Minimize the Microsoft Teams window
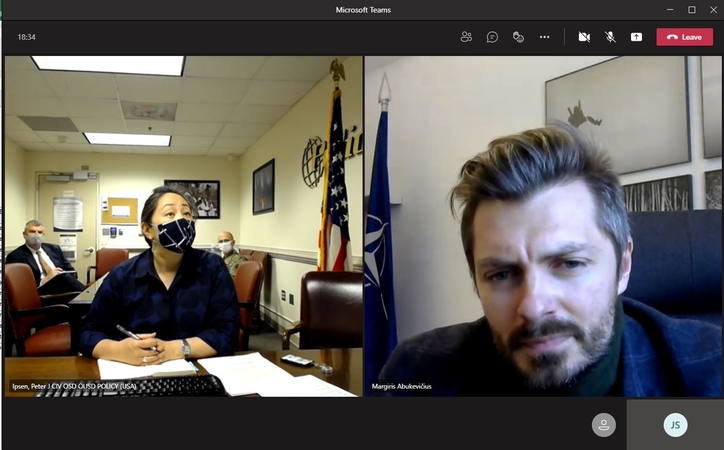Viewport: 724px width, 450px height. (x=670, y=10)
